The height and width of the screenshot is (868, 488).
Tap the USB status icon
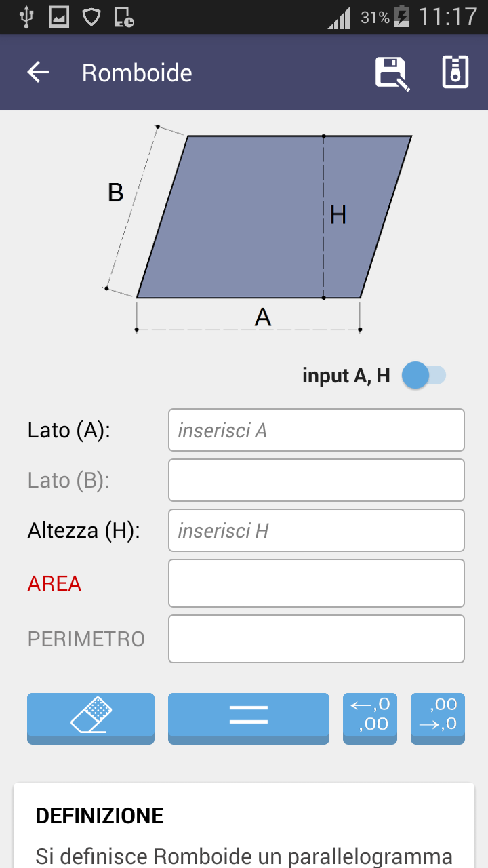[x=27, y=16]
